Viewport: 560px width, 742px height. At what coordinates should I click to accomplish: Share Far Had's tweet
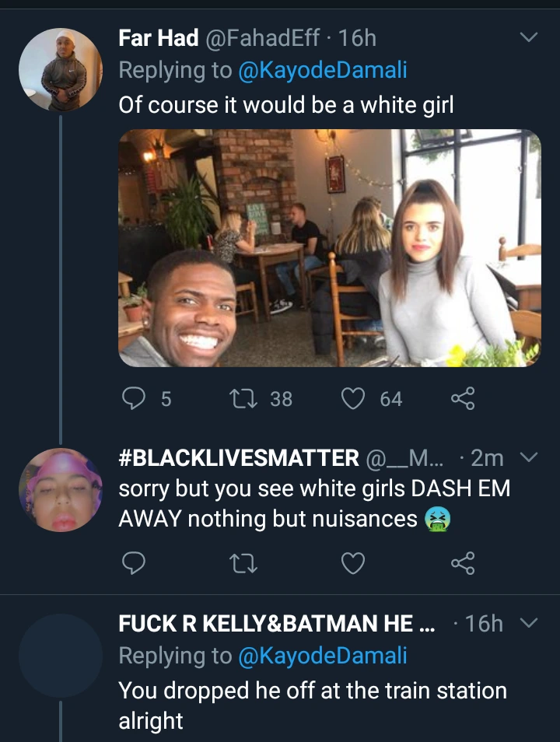coord(463,399)
